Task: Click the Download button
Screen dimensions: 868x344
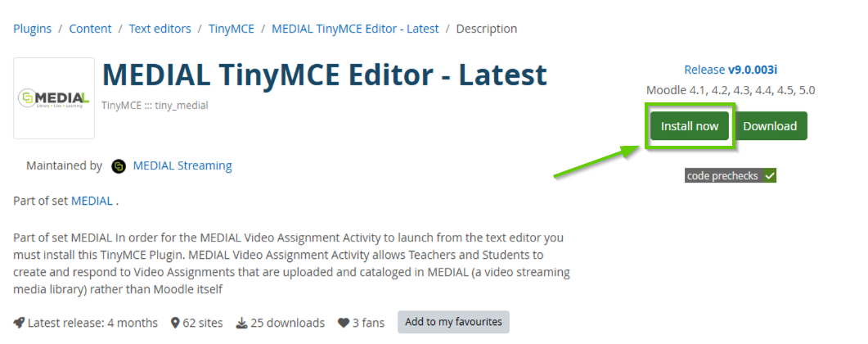Action: [x=770, y=126]
